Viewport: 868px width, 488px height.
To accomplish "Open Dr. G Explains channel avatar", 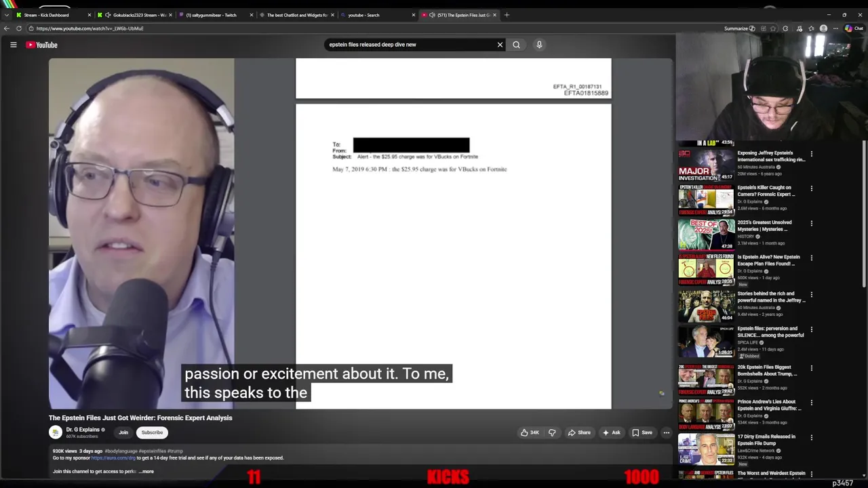I will pyautogui.click(x=56, y=432).
